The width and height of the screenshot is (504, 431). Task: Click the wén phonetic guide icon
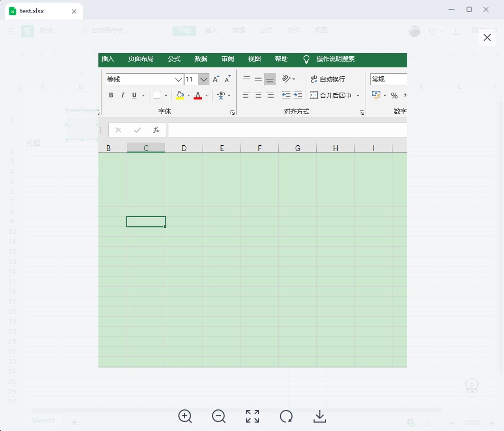(x=220, y=95)
